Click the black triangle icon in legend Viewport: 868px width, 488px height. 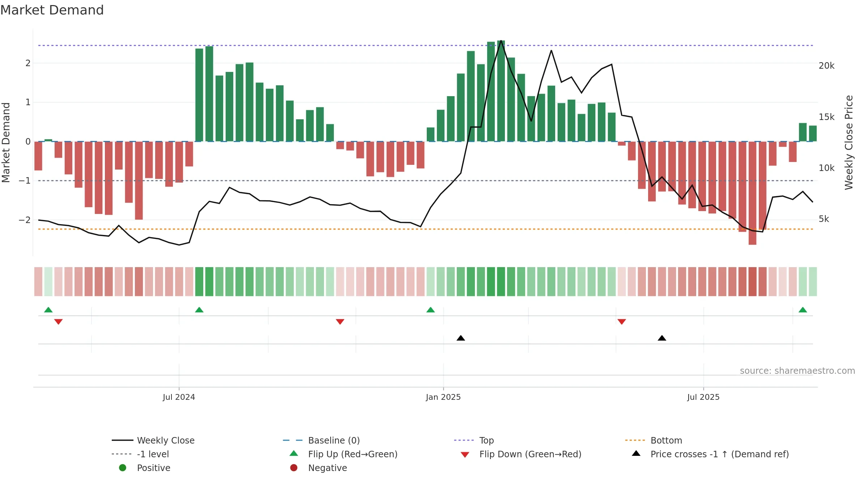click(636, 453)
